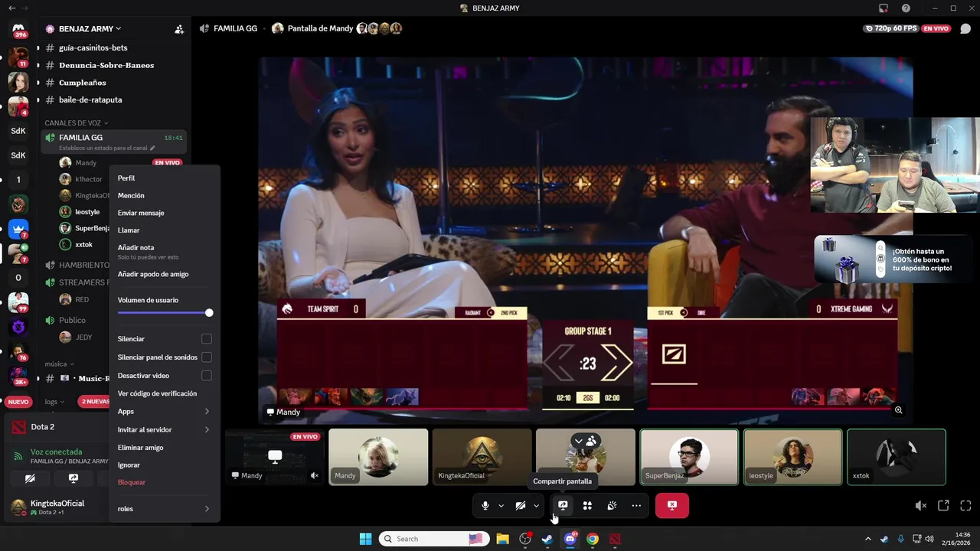
Task: Disconnect from the stream with the red button
Action: (x=672, y=506)
